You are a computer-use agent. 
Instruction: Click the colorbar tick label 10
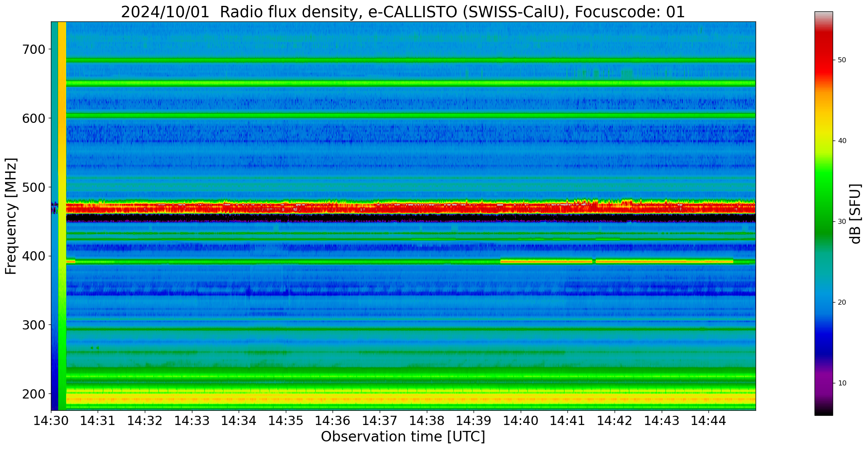click(842, 383)
